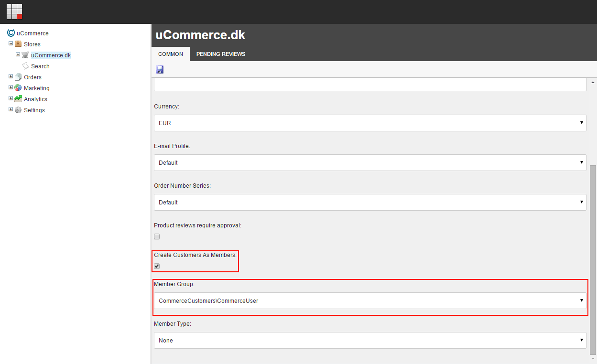
Task: Click the Settings gear icon
Action: click(x=18, y=110)
